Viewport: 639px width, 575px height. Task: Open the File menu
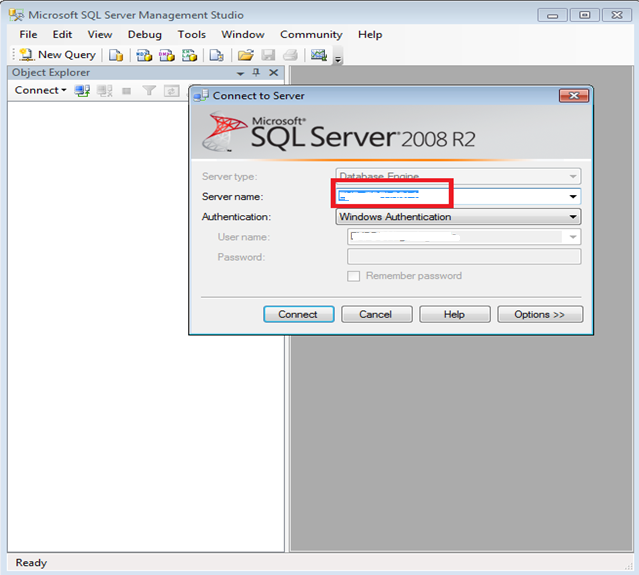pos(28,35)
